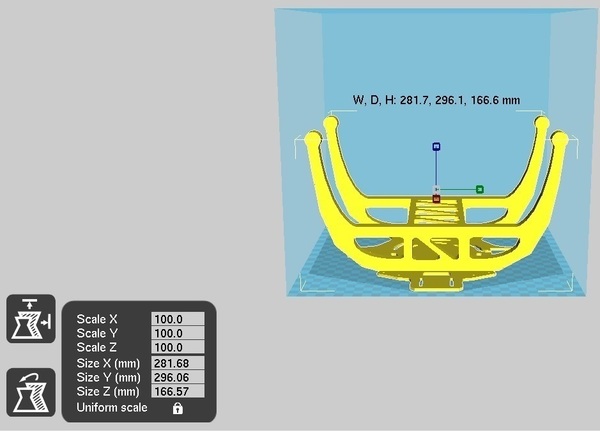Click the Size Z (mm) value field
The image size is (600, 432).
(178, 391)
